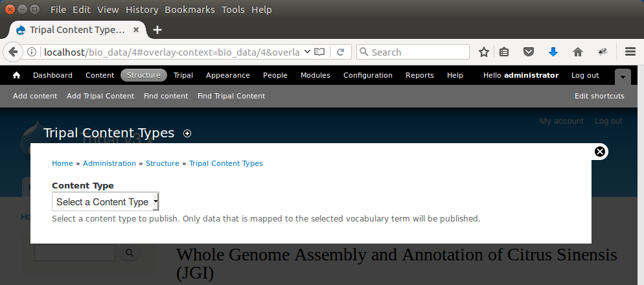
Task: Open the Firefox downloads arrow
Action: click(x=553, y=52)
